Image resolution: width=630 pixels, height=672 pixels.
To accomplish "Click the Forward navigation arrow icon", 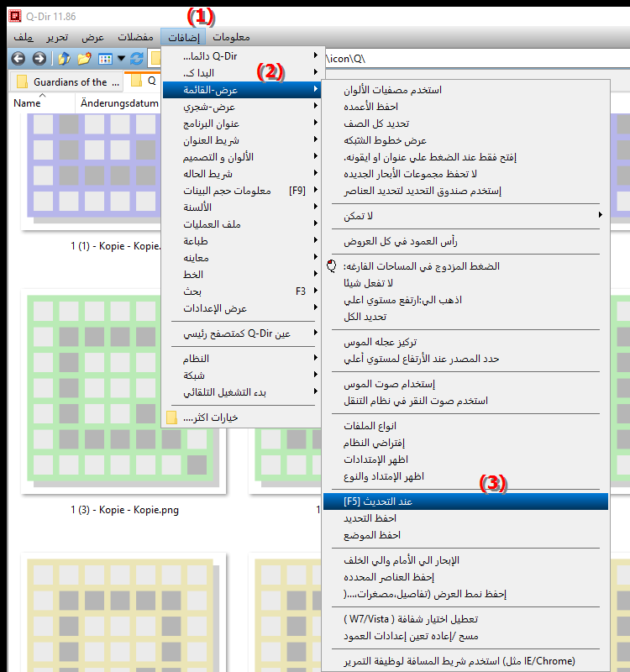I will 39,58.
